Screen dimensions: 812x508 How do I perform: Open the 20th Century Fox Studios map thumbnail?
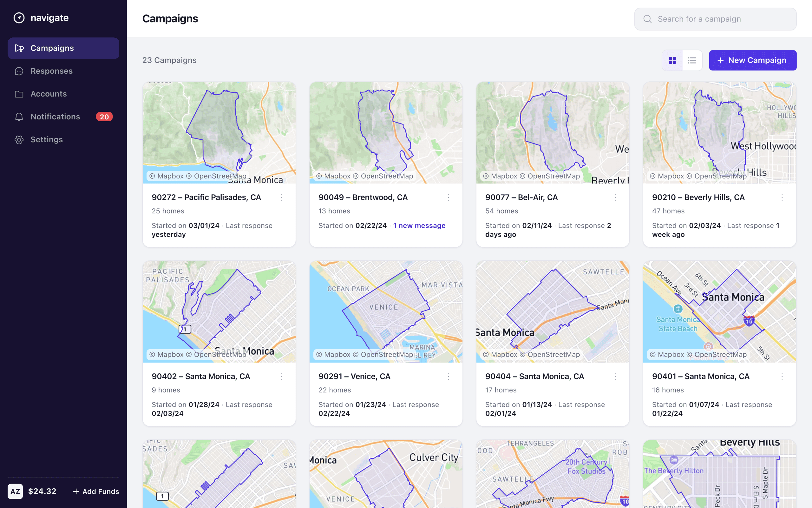tap(553, 474)
